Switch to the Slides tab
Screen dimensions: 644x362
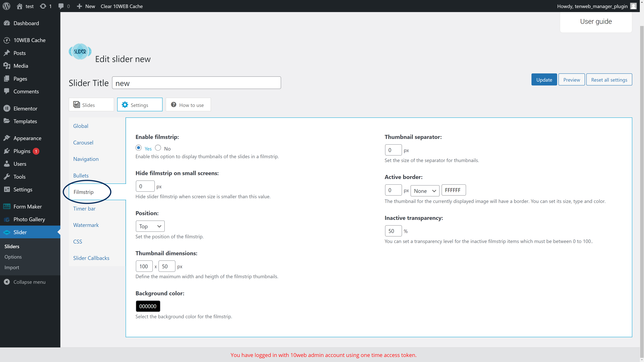(x=91, y=105)
